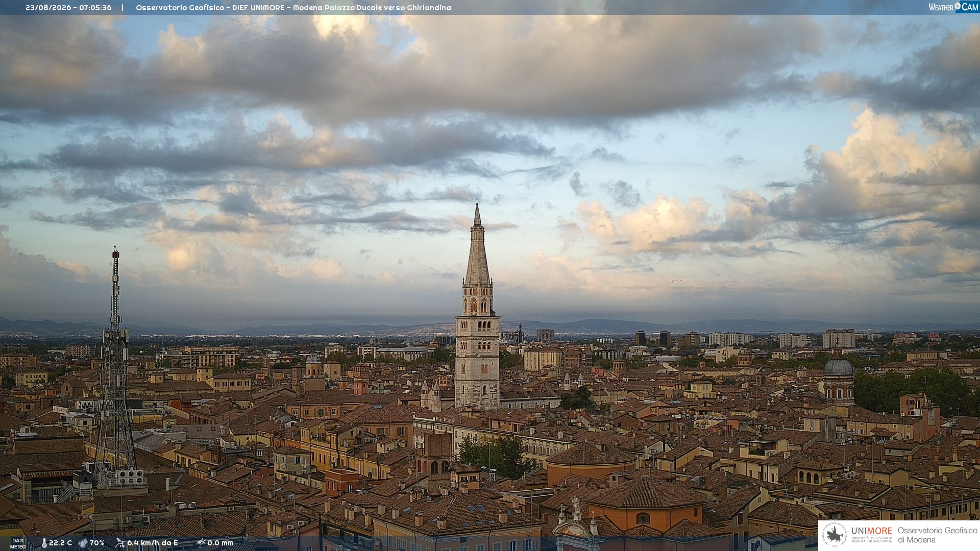Click the 6.4 km/h da E wind reading
The image size is (980, 551).
click(x=153, y=543)
